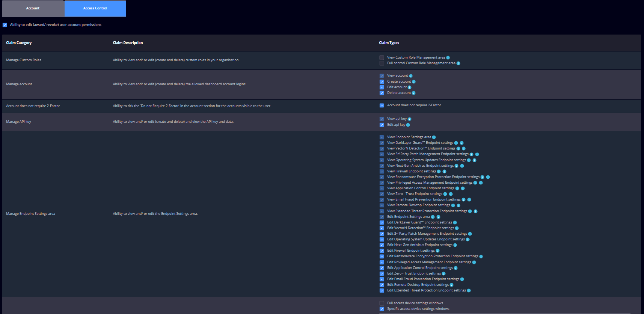
Task: Click info icon for Edit Email Fraud Prevention settings
Action: (x=462, y=279)
